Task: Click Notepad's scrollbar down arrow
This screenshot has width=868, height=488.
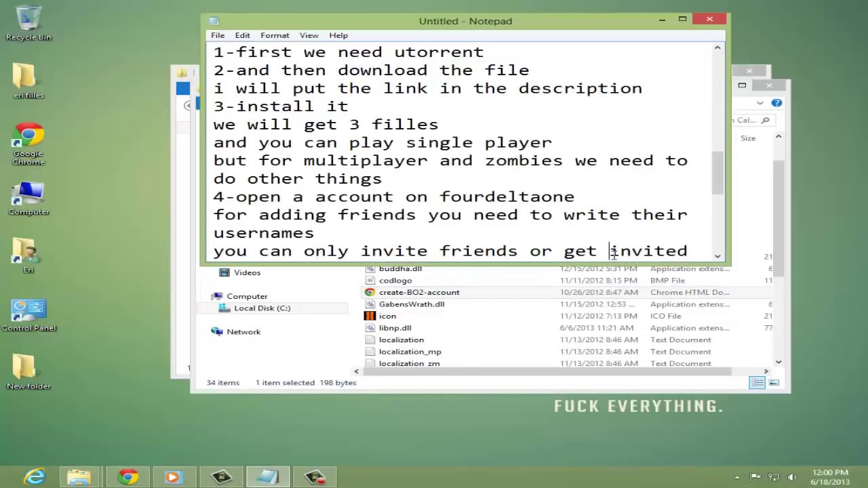Action: (717, 256)
